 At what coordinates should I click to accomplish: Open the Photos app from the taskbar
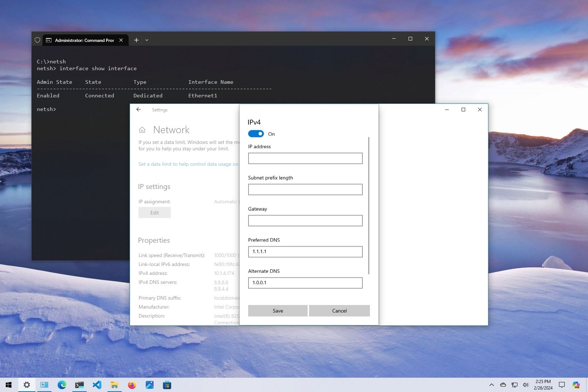pyautogui.click(x=149, y=385)
